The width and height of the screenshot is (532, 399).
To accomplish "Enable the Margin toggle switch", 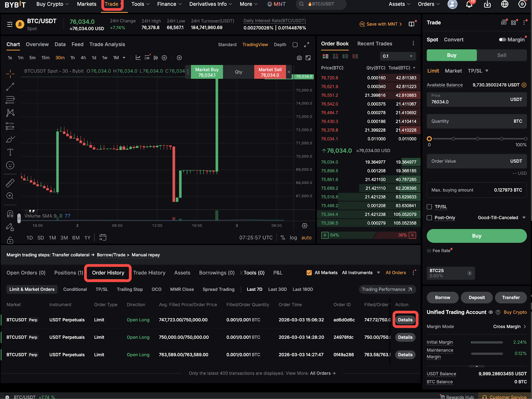I will (x=502, y=40).
